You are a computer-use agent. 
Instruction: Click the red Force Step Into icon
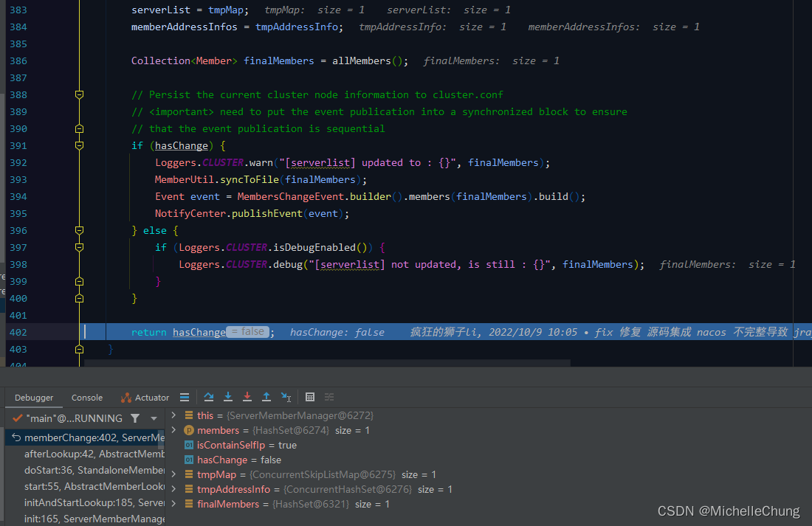(247, 397)
